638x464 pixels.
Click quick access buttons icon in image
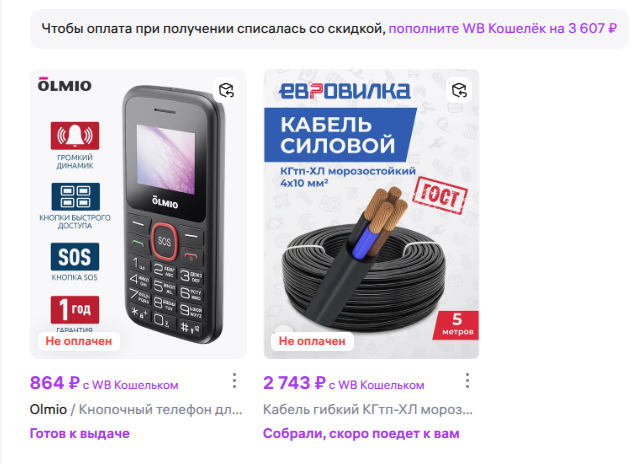(76, 197)
